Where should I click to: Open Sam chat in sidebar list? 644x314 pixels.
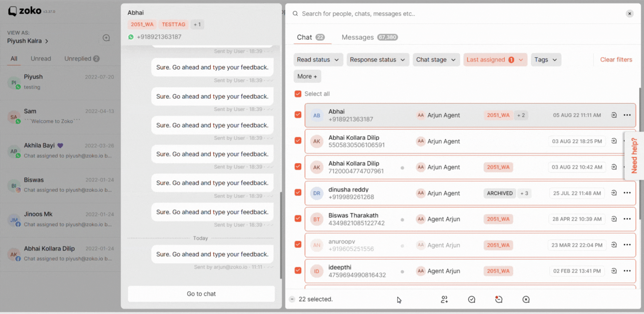(60, 116)
